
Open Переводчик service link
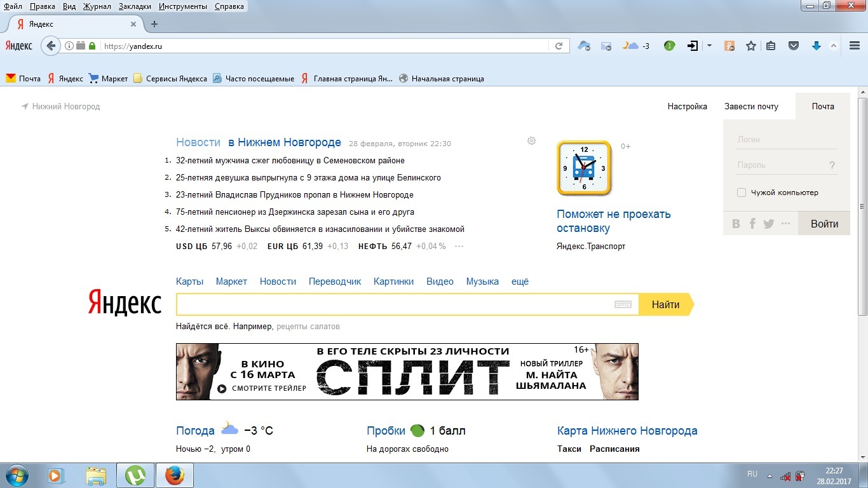(x=335, y=281)
